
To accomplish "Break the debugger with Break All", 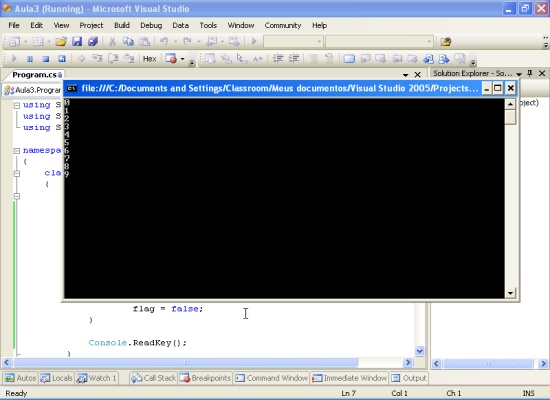I will coord(30,59).
